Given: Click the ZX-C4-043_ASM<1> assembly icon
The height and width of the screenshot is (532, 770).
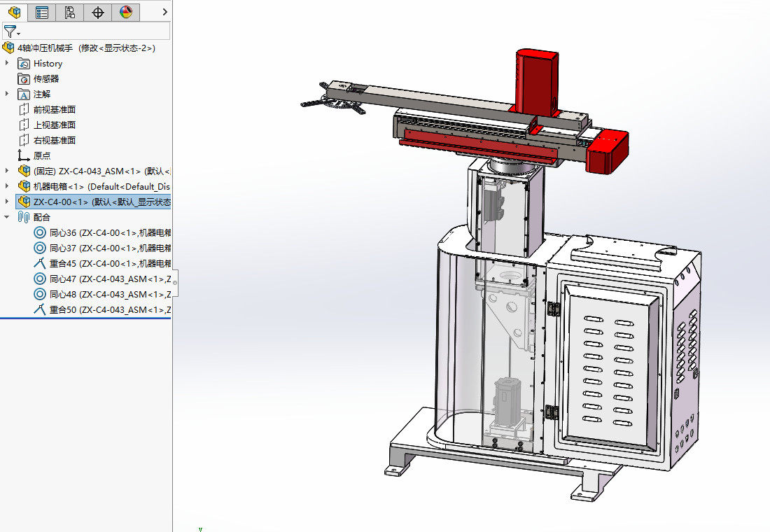Looking at the screenshot, I should click(24, 171).
